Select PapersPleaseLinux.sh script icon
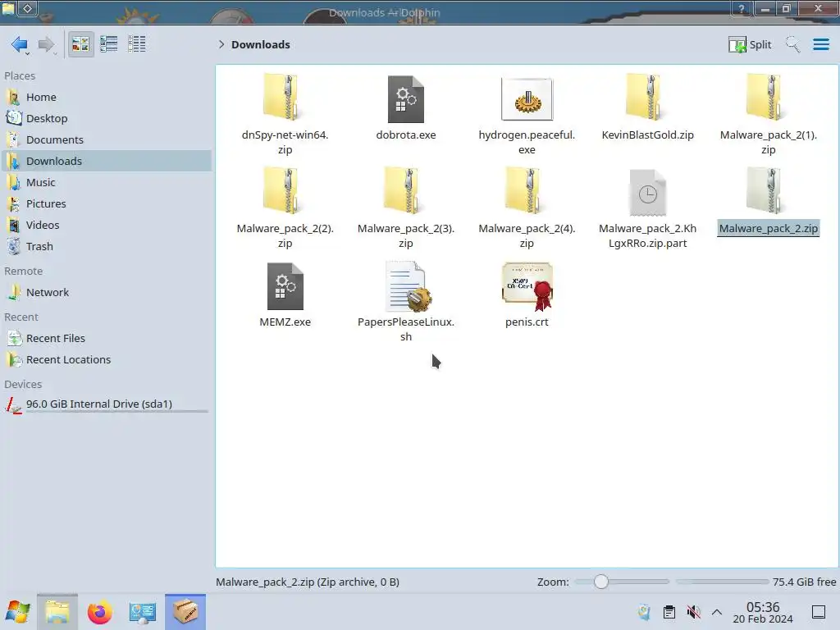 click(409, 286)
